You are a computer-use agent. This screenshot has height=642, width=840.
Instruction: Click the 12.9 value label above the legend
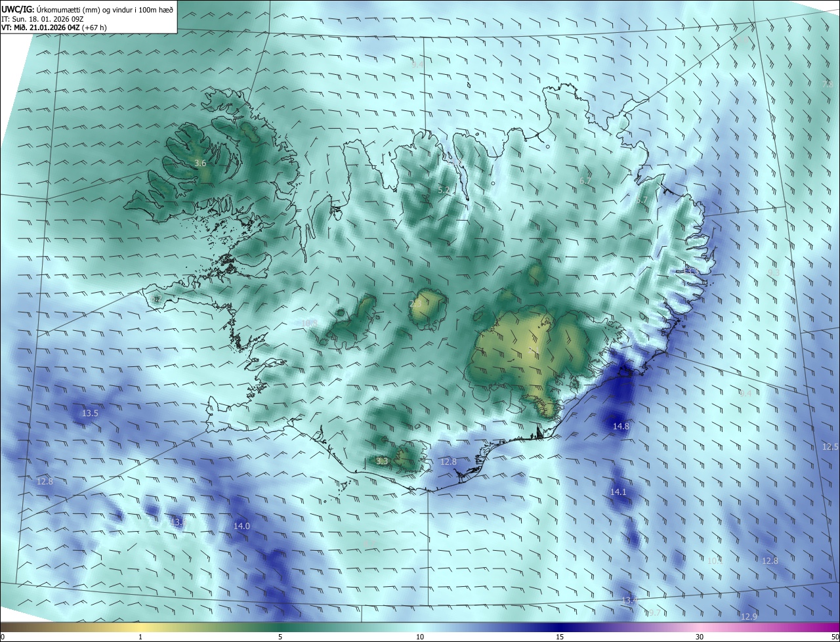tap(749, 616)
